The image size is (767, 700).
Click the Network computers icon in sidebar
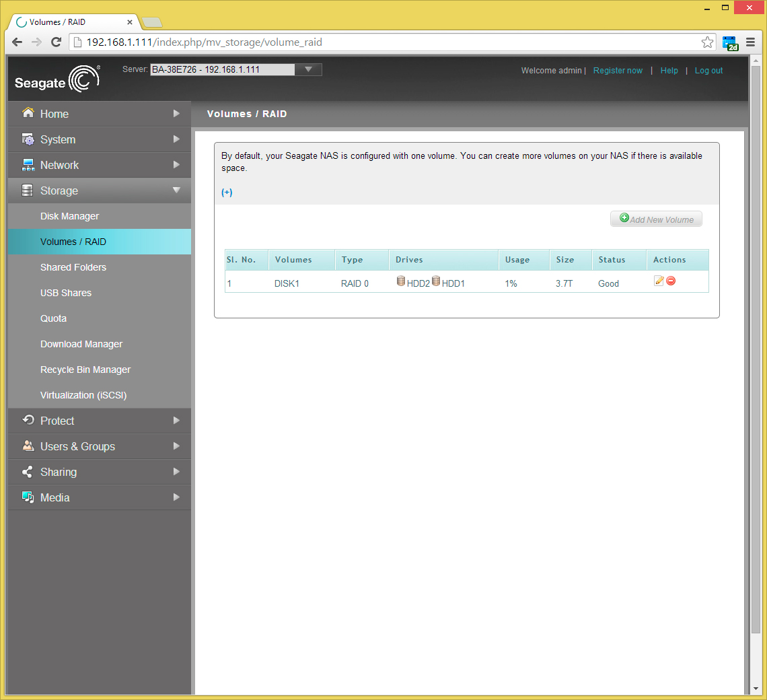28,165
